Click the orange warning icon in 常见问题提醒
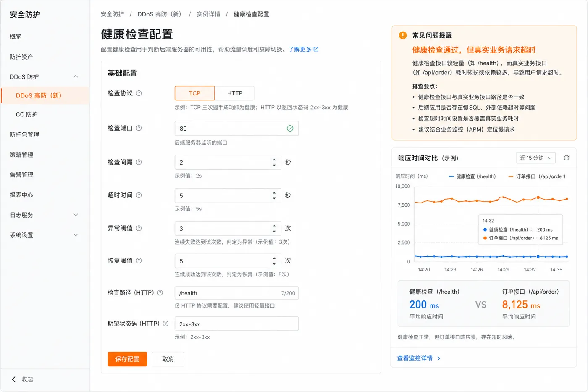This screenshot has width=588, height=392. point(403,35)
